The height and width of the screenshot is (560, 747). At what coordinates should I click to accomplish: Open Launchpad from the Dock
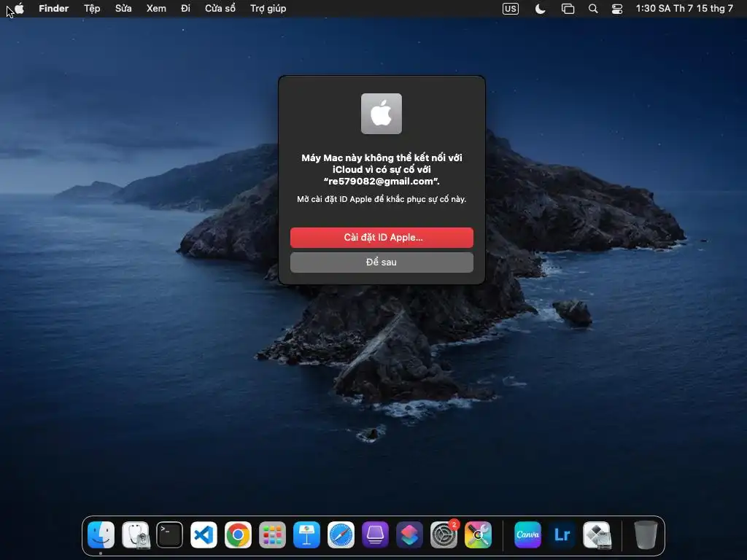coord(273,534)
